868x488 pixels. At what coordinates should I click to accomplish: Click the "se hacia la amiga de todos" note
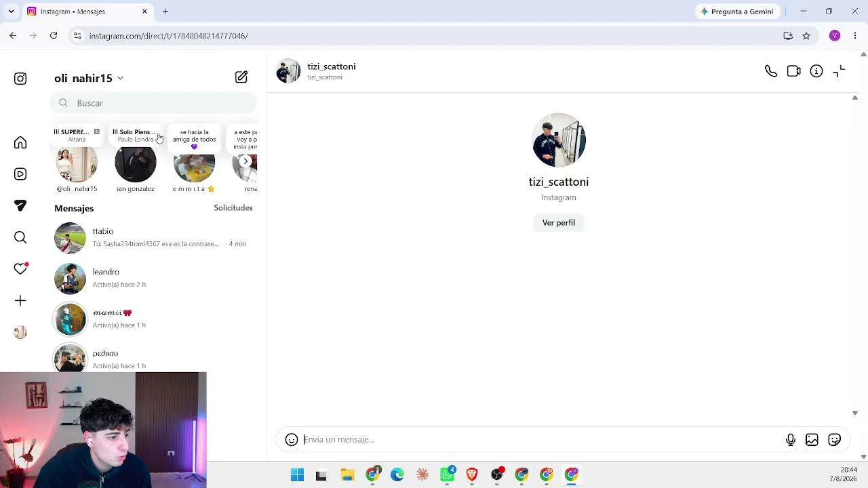(x=194, y=138)
